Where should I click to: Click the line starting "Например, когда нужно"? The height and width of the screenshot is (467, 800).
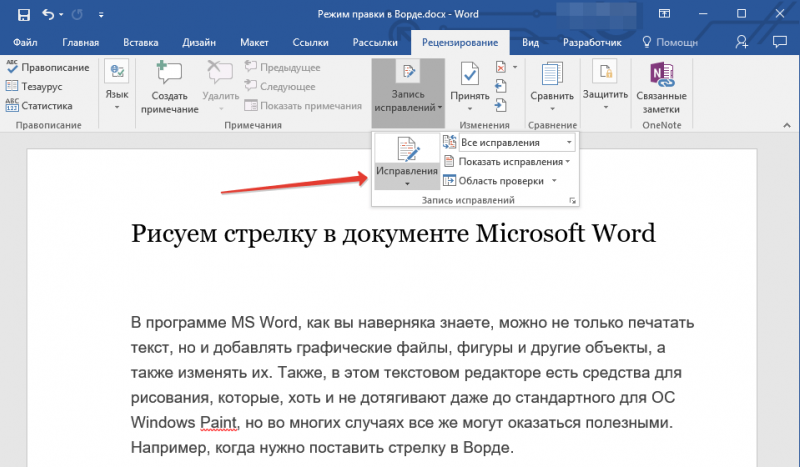(322, 448)
